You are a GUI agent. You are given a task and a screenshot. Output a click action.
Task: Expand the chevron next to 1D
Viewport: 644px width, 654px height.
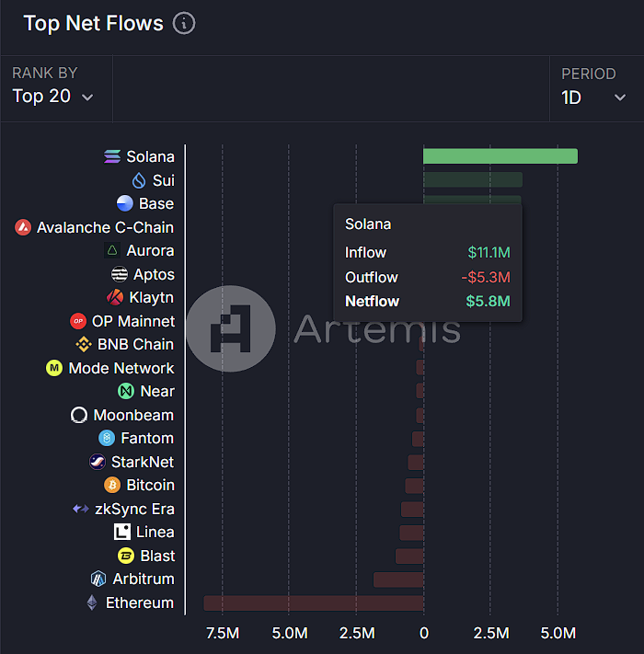pos(620,98)
